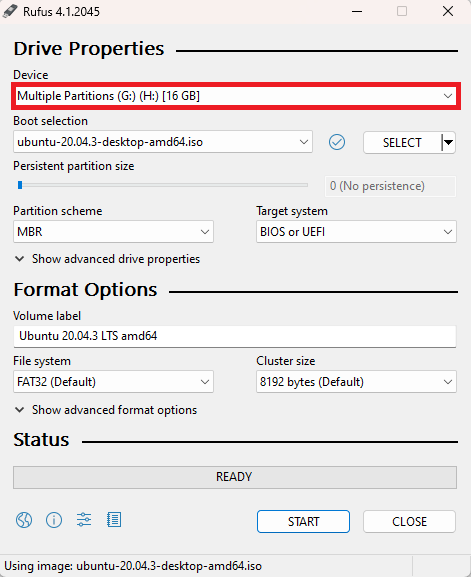The width and height of the screenshot is (471, 577).
Task: Show the log viewer icon
Action: click(114, 520)
